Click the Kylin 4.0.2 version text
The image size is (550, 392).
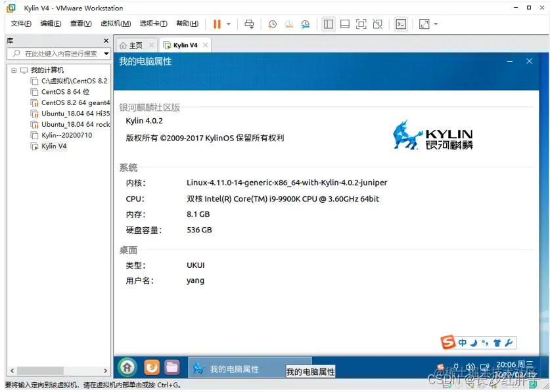(144, 121)
